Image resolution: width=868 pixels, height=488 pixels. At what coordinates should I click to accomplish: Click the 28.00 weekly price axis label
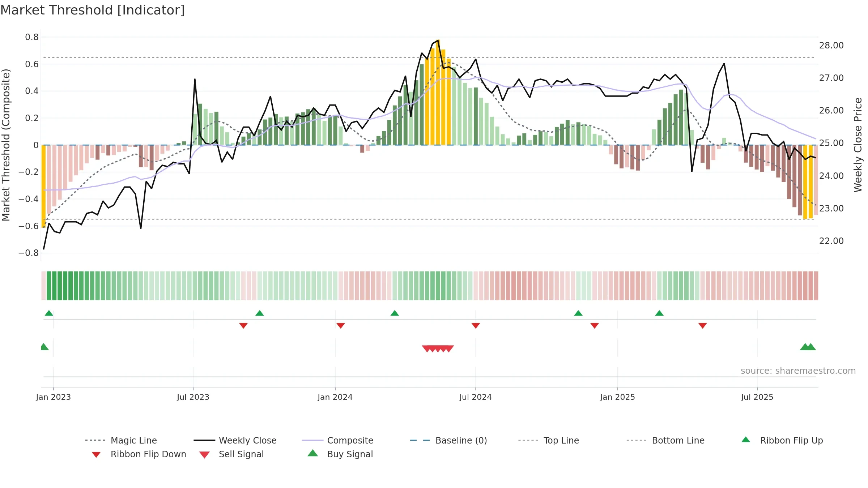pos(831,46)
